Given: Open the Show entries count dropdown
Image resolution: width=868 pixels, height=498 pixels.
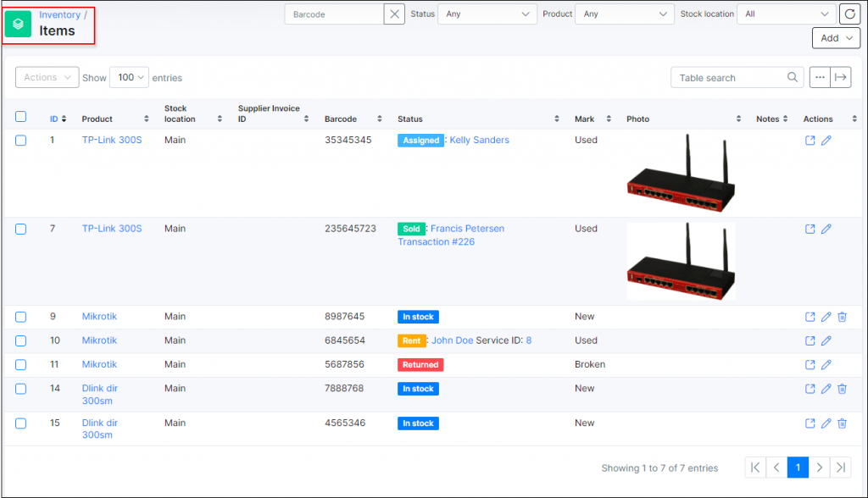Looking at the screenshot, I should 129,77.
